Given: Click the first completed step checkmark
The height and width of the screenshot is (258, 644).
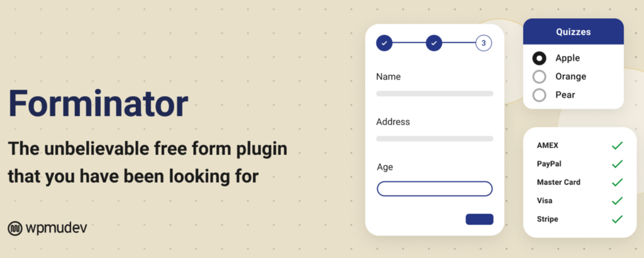Looking at the screenshot, I should [384, 43].
